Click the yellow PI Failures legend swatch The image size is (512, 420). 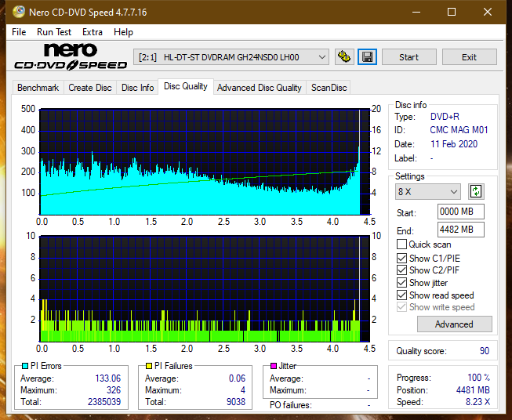coord(149,366)
